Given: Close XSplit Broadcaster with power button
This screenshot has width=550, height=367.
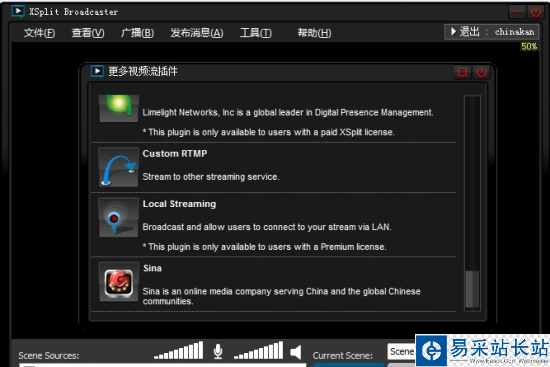Looking at the screenshot, I should coord(535,12).
